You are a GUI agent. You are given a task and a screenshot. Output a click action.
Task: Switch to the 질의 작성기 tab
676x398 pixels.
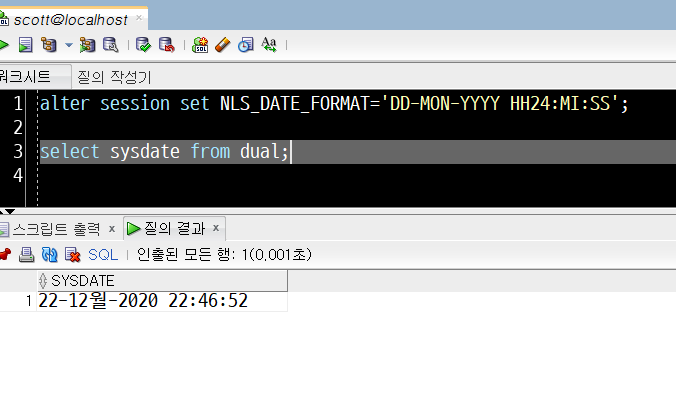(x=114, y=77)
